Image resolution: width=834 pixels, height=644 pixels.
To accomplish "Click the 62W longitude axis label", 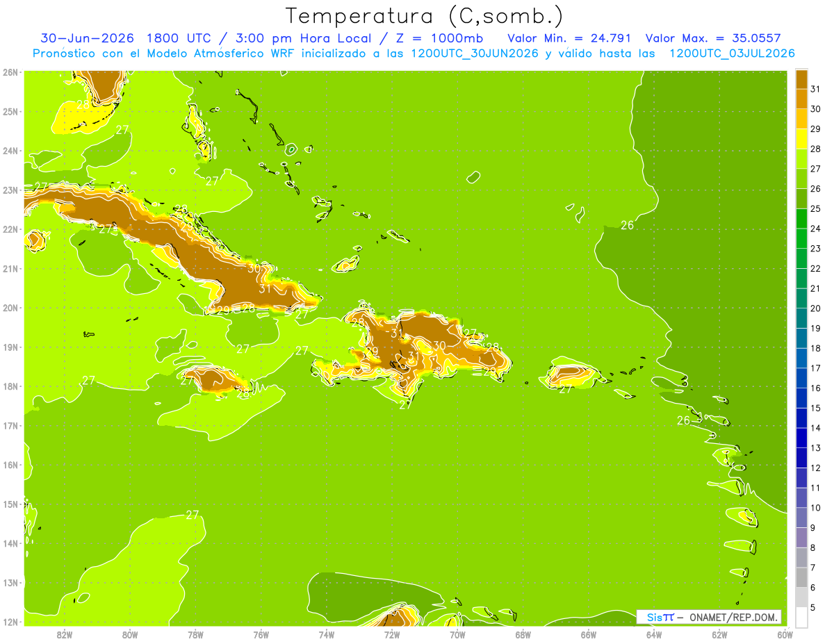I will (x=719, y=634).
